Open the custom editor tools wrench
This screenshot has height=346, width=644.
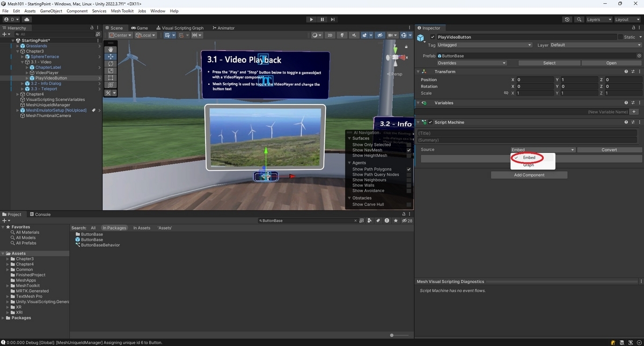[109, 93]
